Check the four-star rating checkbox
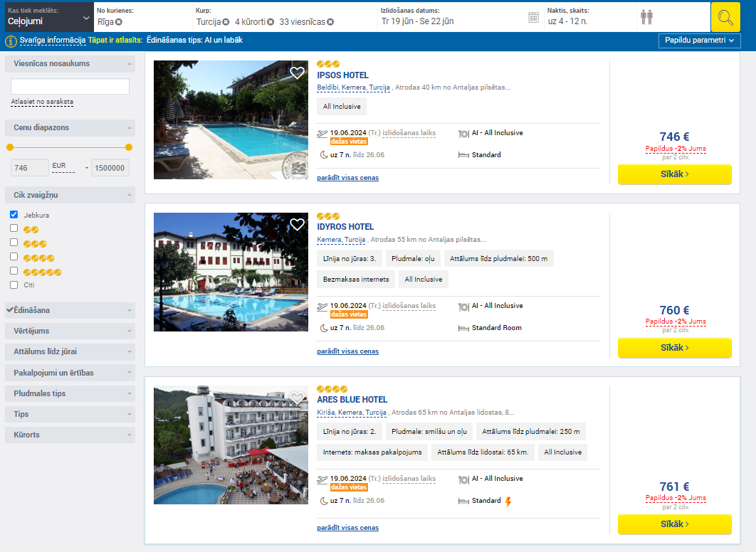Screen dimensions: 756x552 (x=14, y=257)
